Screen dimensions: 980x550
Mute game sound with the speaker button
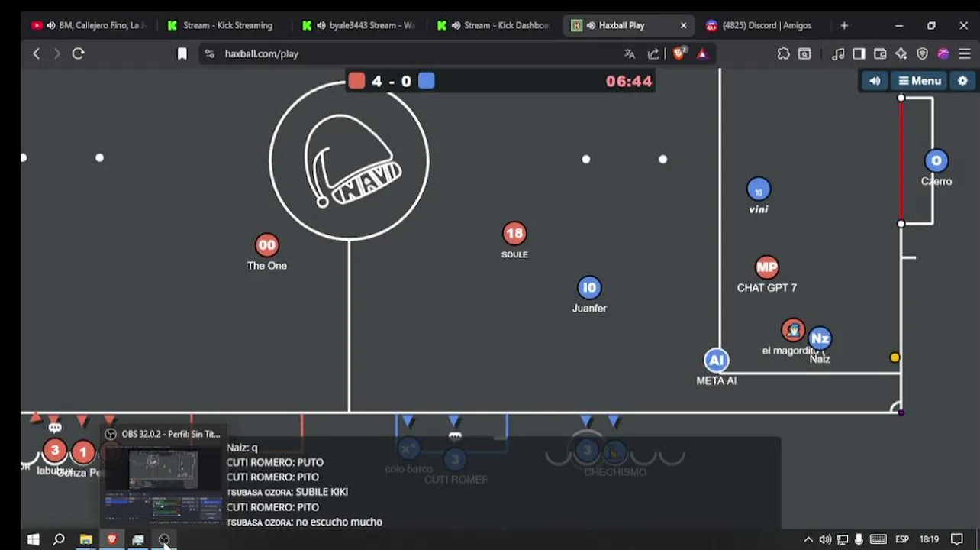[x=875, y=81]
